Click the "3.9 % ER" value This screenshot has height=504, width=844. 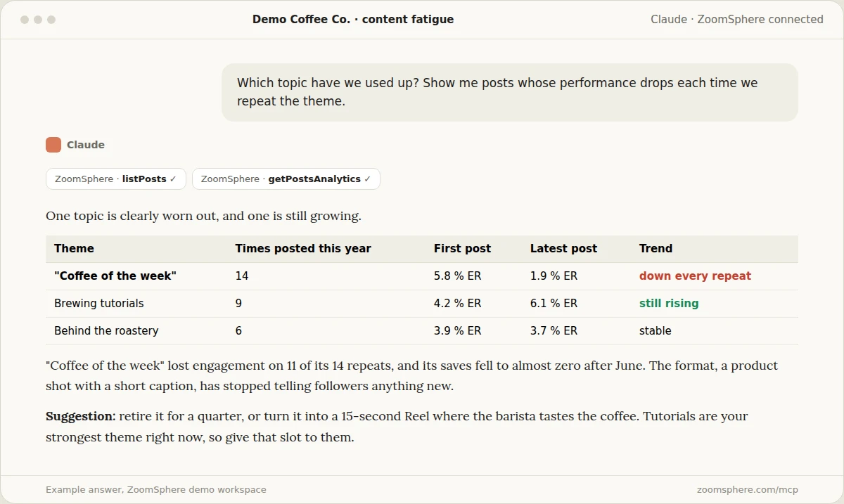458,331
